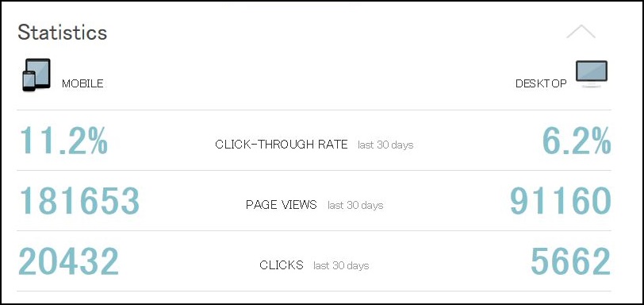Click the mobile devices icon

coord(36,75)
